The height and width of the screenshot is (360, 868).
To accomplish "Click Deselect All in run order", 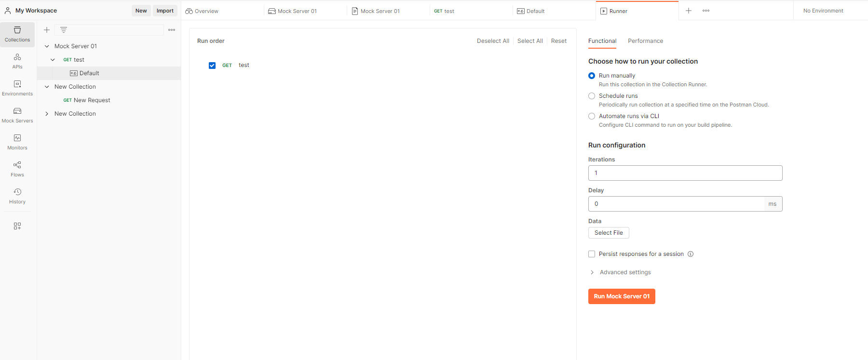I will 493,41.
